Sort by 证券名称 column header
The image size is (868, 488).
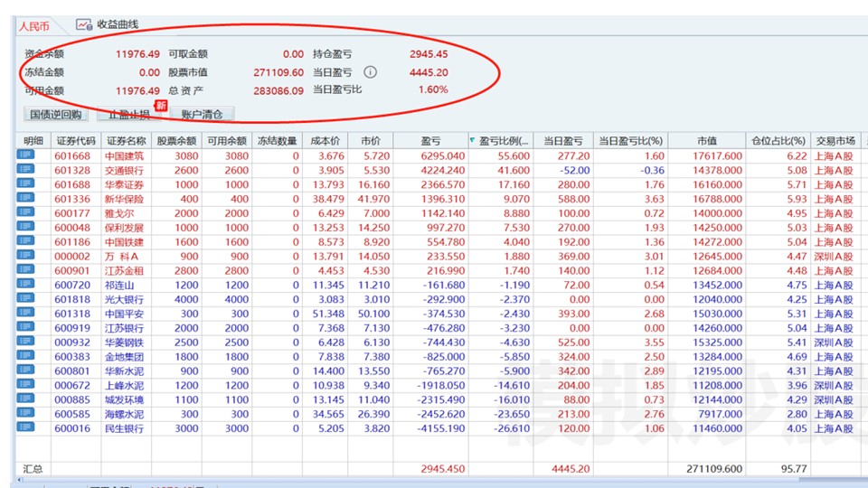[127, 141]
